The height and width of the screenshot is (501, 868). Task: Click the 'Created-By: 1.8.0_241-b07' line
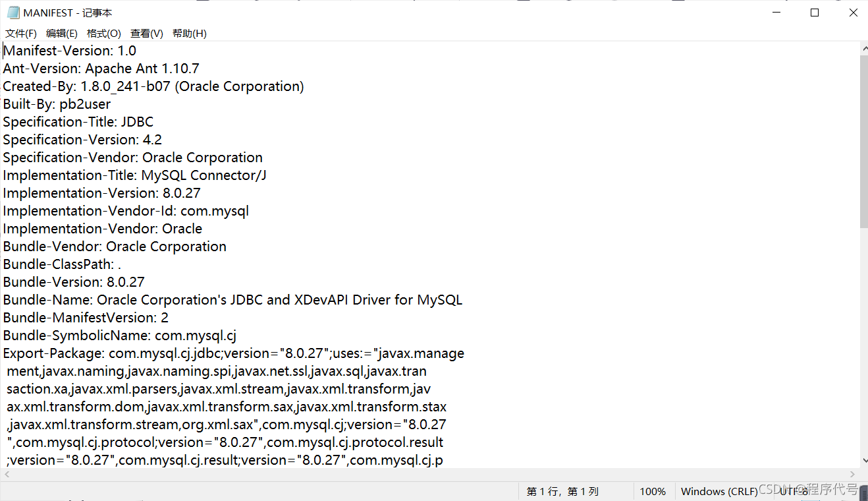click(153, 86)
